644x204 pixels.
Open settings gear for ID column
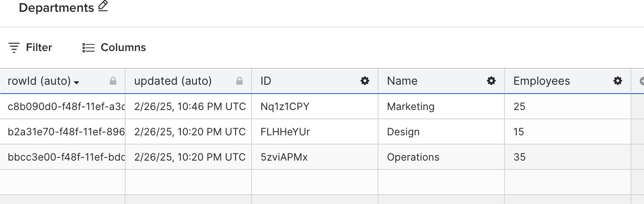point(365,81)
